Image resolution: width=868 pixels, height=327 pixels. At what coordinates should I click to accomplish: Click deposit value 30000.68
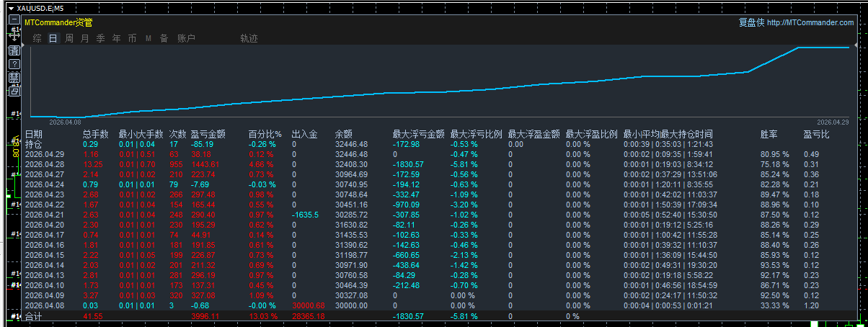[x=308, y=305]
